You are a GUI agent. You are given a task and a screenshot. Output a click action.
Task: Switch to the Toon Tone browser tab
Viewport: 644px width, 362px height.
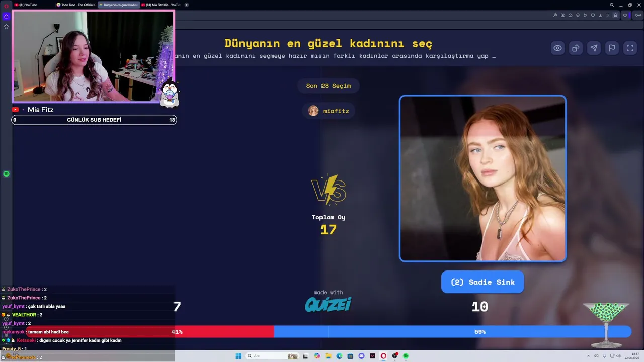tap(75, 5)
